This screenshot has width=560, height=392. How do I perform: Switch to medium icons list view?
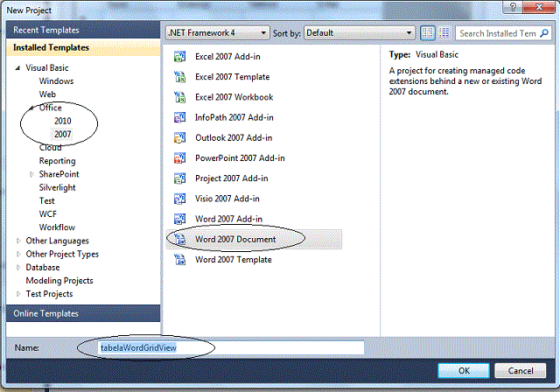[x=444, y=33]
